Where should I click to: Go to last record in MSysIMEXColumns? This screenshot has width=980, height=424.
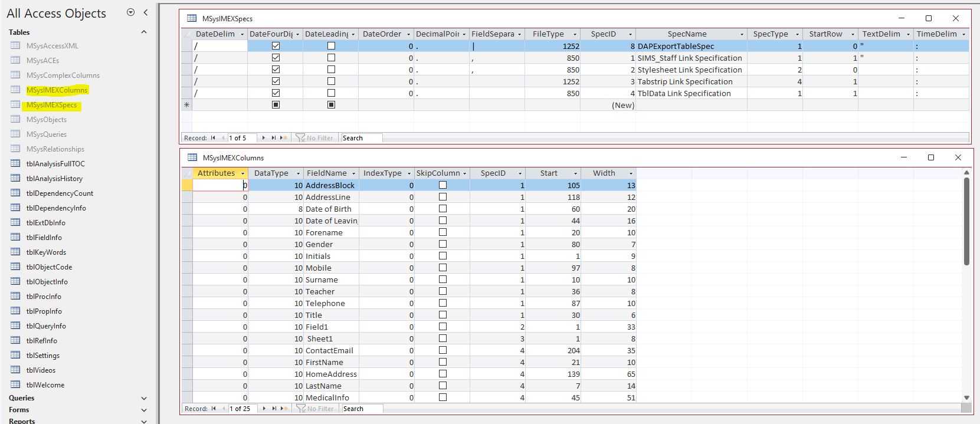pos(274,409)
